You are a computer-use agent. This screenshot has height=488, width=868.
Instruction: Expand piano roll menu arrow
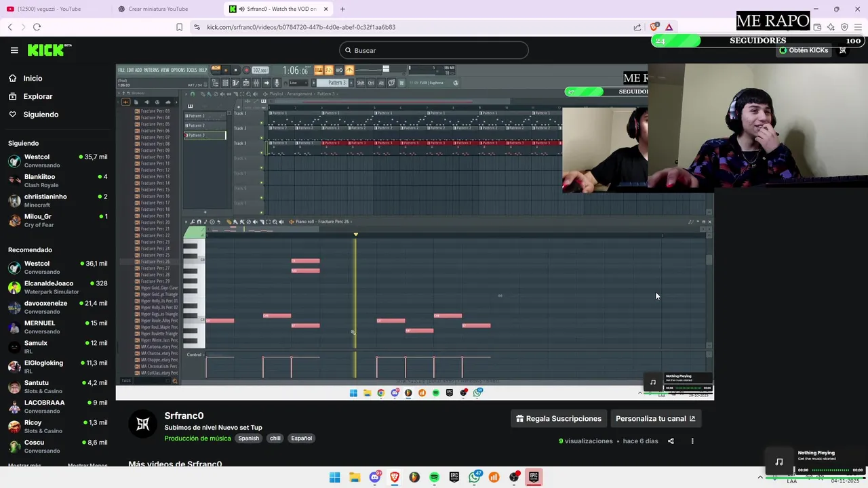187,222
